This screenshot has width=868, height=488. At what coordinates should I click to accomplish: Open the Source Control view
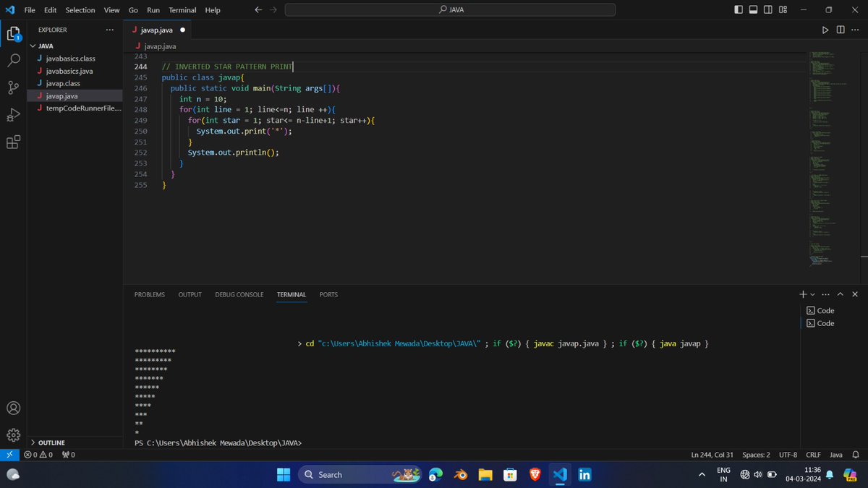13,87
